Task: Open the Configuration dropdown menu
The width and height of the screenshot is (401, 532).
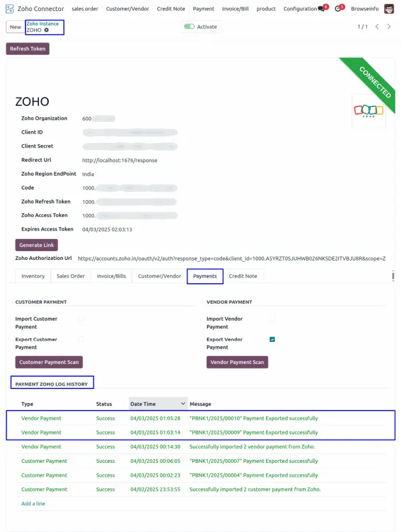Action: [300, 9]
